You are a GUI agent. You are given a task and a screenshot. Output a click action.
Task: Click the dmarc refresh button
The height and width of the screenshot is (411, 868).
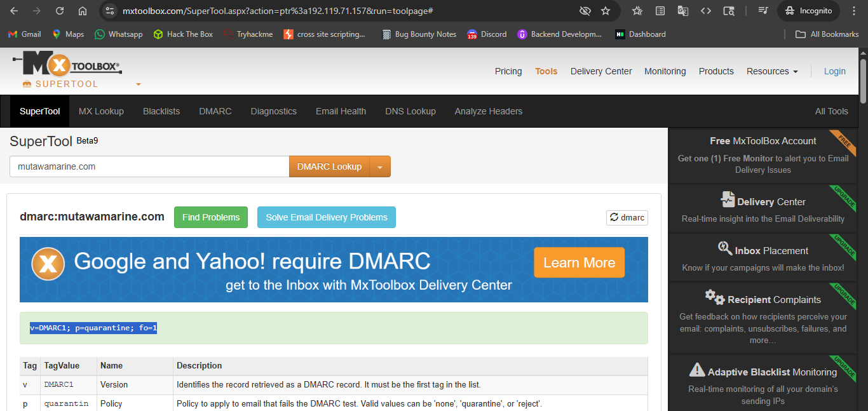[627, 217]
